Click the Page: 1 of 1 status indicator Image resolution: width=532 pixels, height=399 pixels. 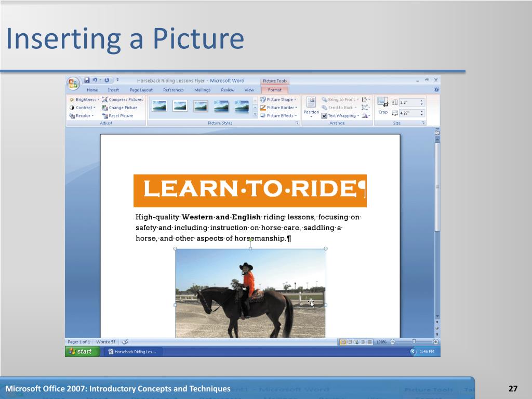click(79, 342)
